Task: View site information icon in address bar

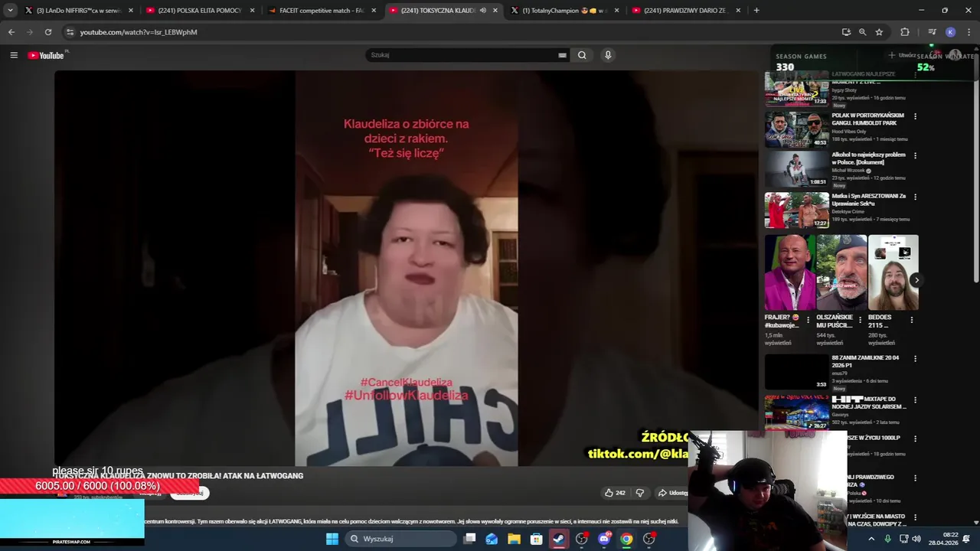Action: click(x=70, y=32)
